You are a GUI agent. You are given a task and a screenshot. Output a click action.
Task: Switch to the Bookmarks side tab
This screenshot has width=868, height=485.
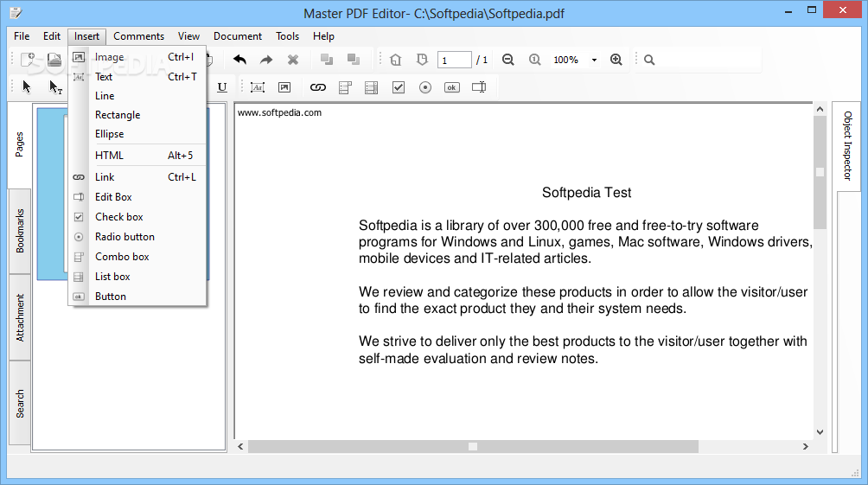coord(20,231)
